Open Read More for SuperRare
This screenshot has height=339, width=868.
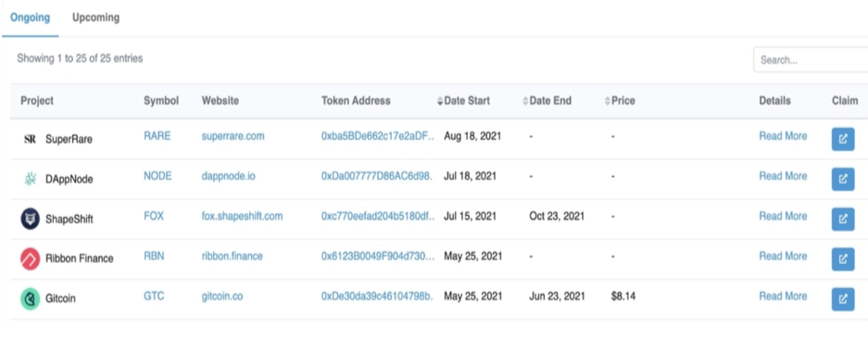tap(783, 136)
